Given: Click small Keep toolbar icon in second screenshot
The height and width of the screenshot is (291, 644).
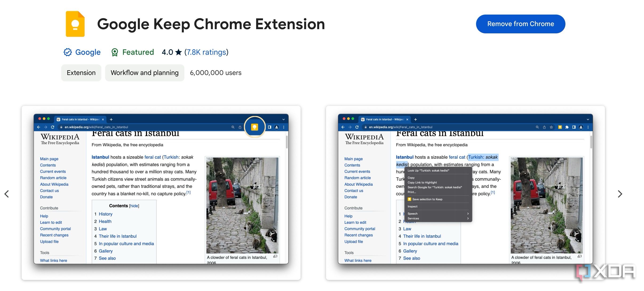Looking at the screenshot, I should (x=560, y=127).
